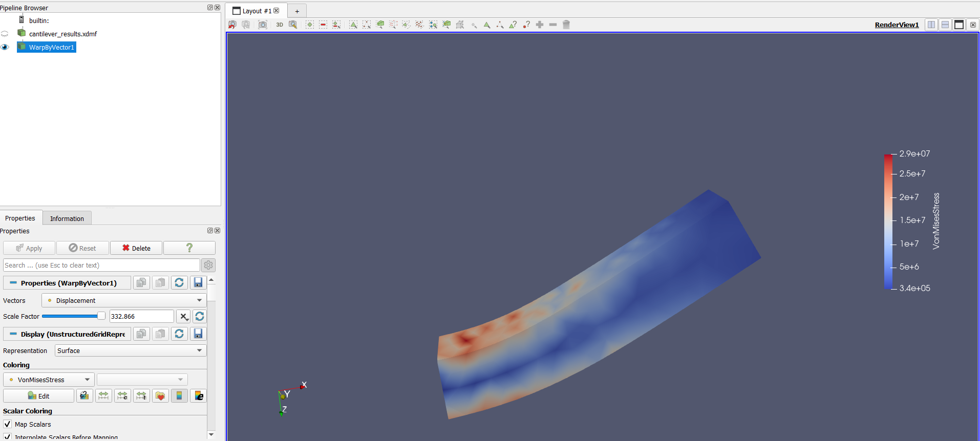Select the Layout #1 tab
This screenshot has height=441, width=980.
tap(256, 11)
